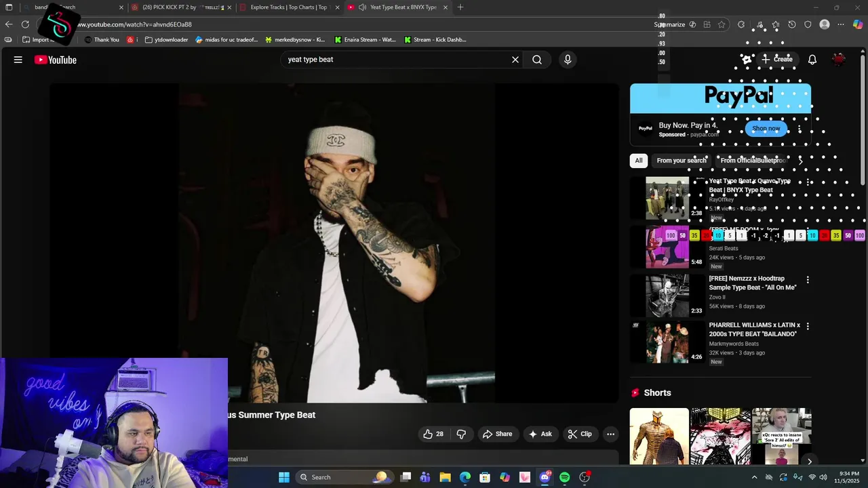
Task: Dislike the current video
Action: coord(461,434)
